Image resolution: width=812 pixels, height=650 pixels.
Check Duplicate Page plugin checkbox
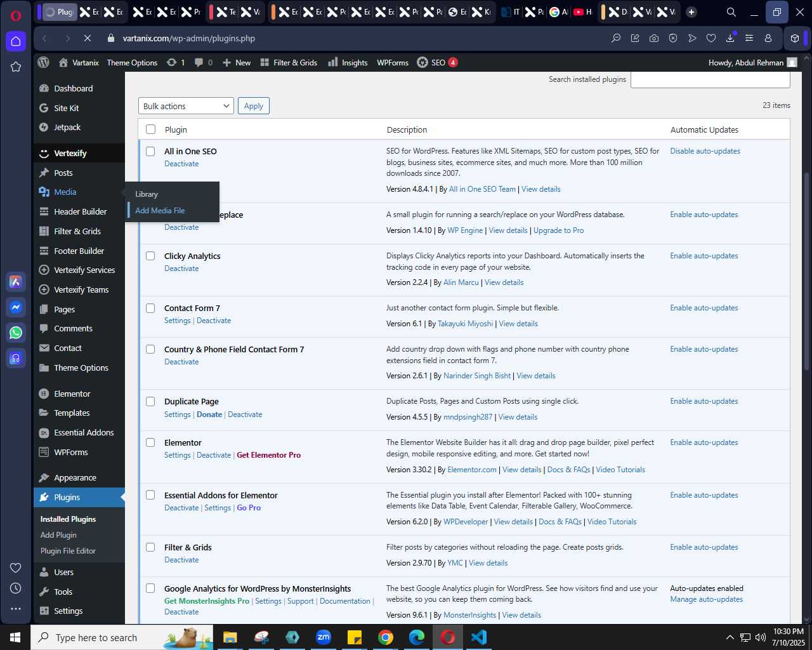coord(150,401)
